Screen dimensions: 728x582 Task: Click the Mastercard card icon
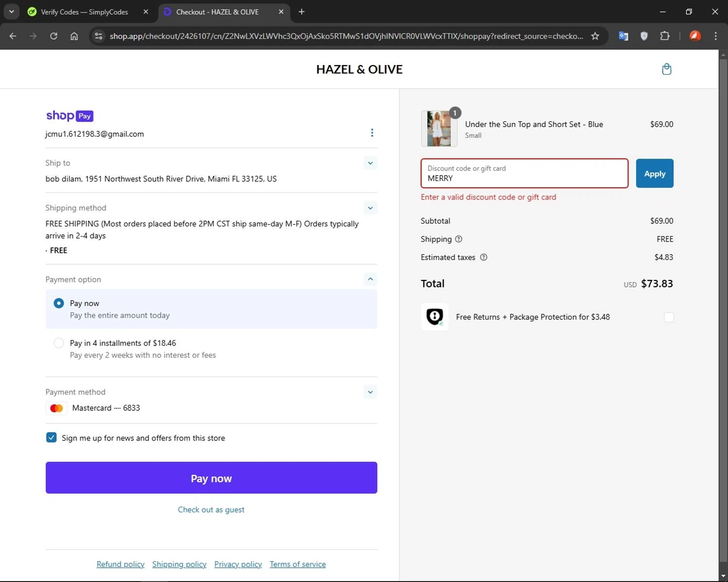[56, 408]
